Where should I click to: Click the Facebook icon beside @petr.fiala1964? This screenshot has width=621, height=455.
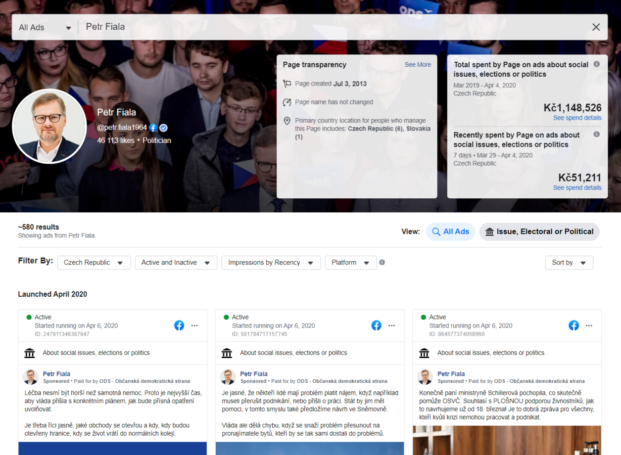pyautogui.click(x=153, y=128)
